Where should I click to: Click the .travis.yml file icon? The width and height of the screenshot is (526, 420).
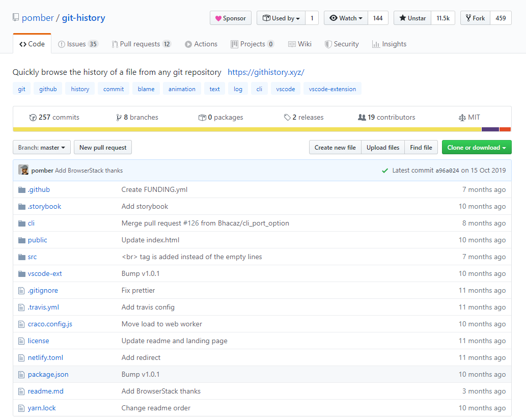[21, 307]
